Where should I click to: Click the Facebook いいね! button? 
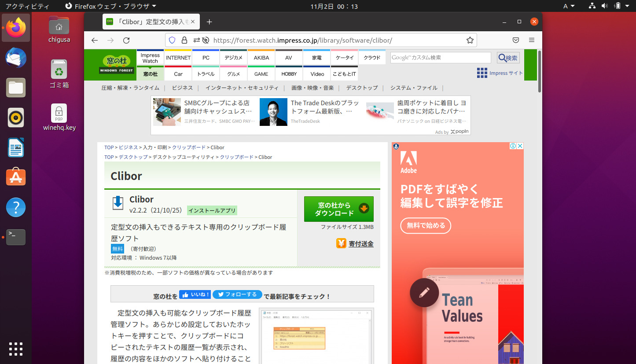click(195, 294)
